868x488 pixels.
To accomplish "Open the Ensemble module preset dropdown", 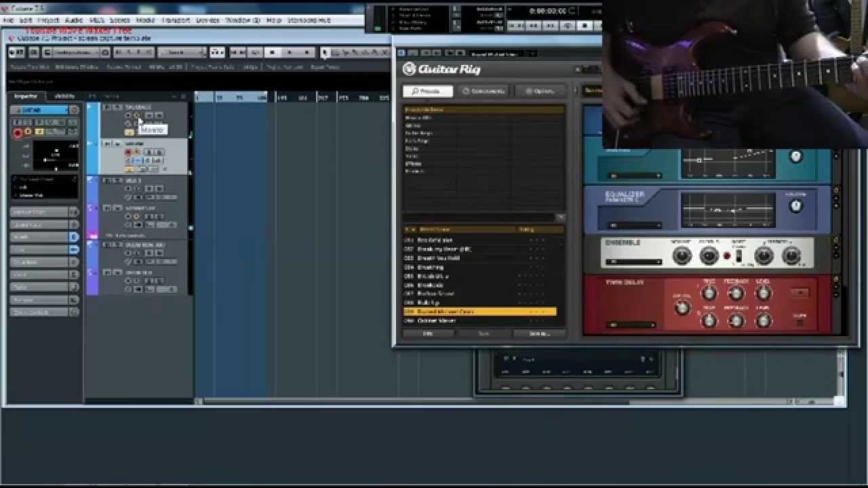I will [634, 262].
